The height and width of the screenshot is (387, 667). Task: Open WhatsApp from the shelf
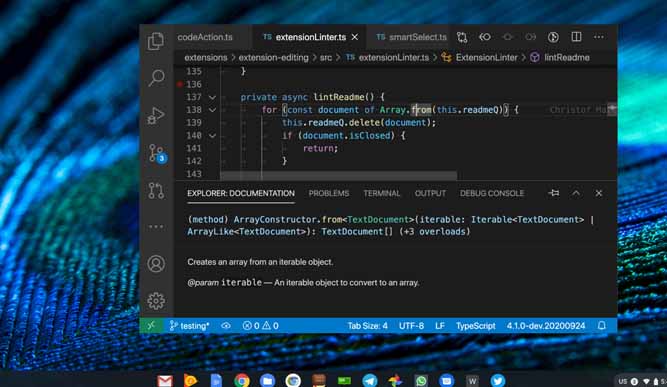tap(421, 380)
